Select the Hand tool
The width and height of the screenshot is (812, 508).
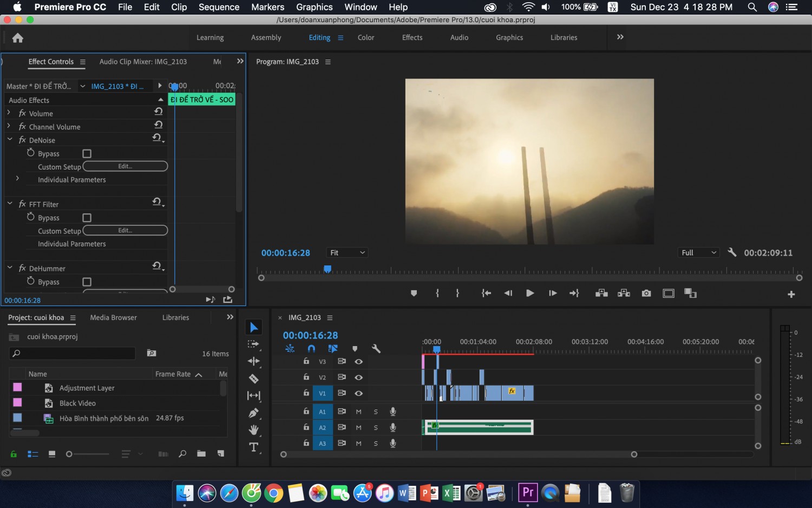(x=253, y=430)
